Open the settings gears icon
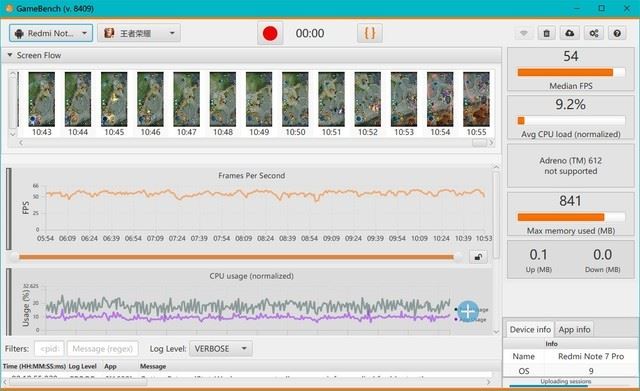 pyautogui.click(x=594, y=33)
